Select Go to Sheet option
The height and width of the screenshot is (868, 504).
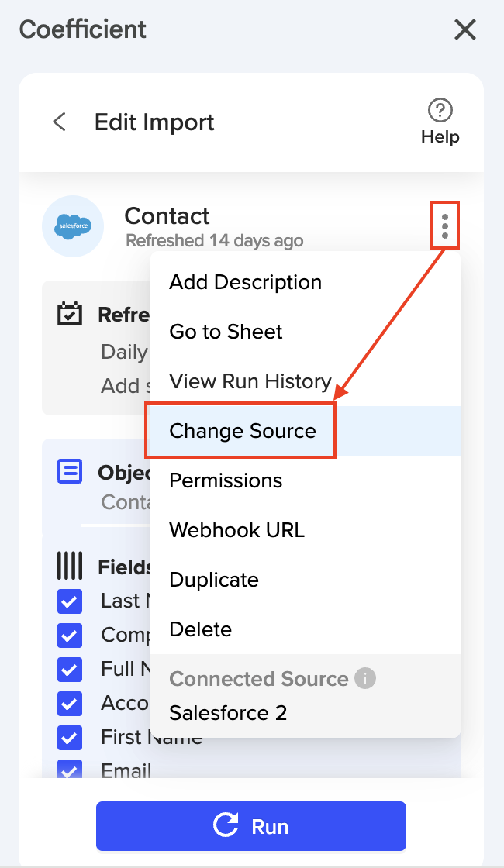pyautogui.click(x=226, y=332)
